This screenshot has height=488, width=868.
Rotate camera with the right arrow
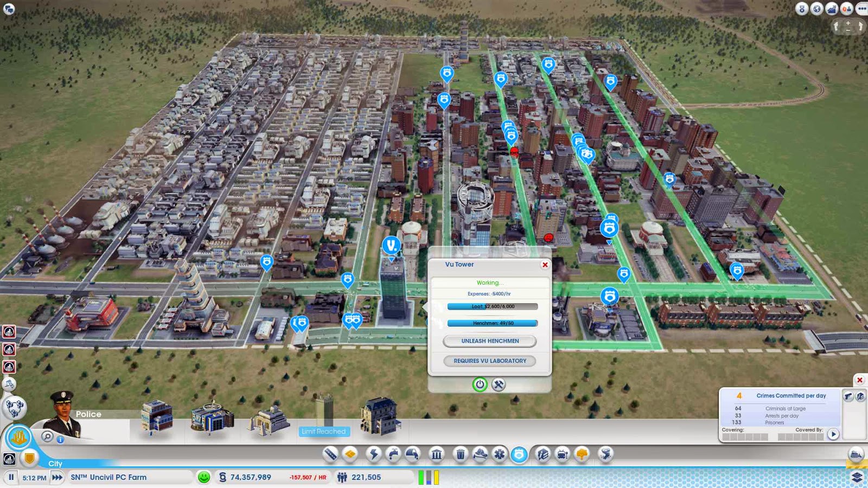860,26
